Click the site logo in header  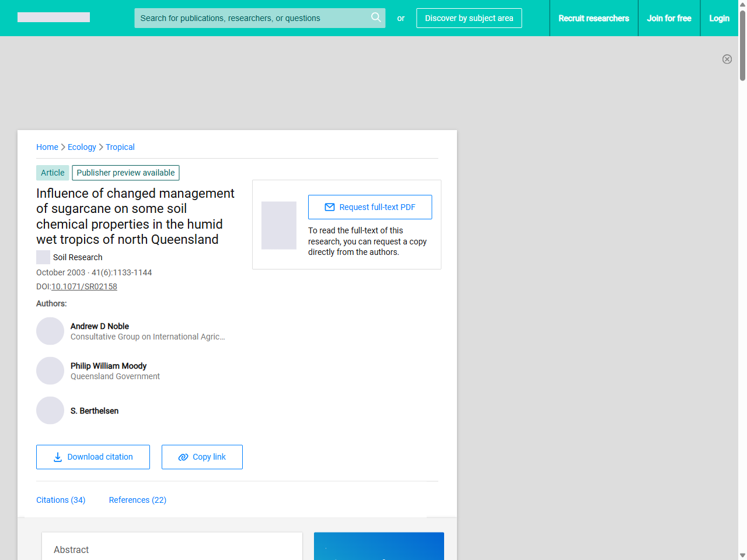tap(54, 17)
